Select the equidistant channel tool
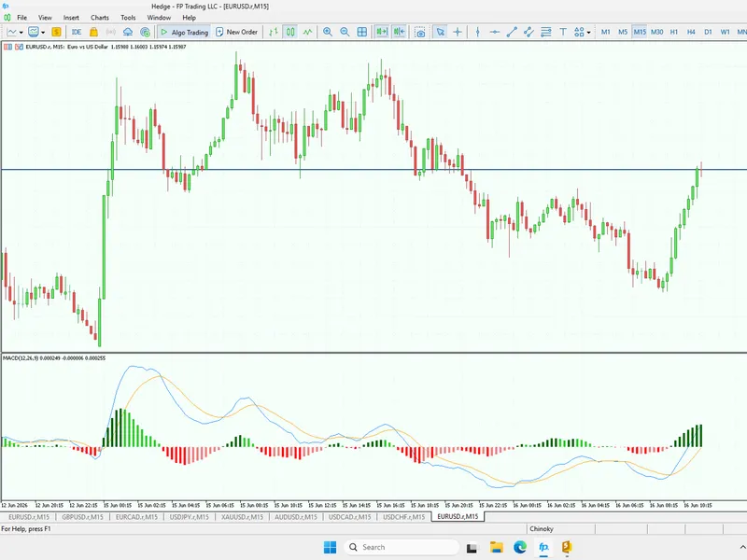This screenshot has width=747, height=560. pyautogui.click(x=529, y=32)
